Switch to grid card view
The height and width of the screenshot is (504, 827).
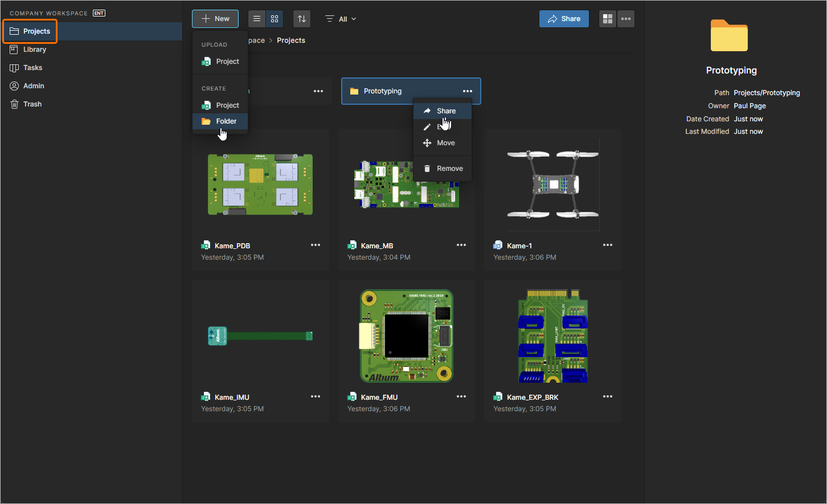pos(274,18)
